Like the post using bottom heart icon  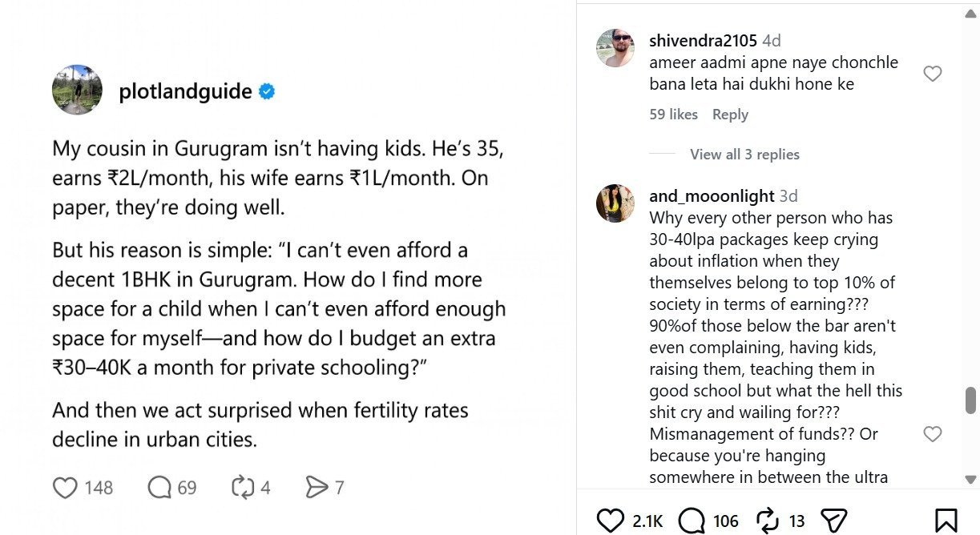click(611, 521)
